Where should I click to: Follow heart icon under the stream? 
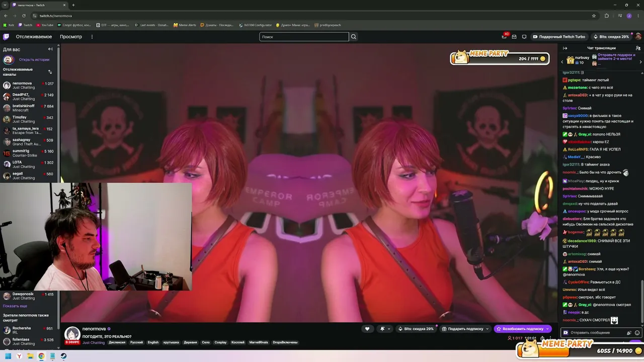pos(367,329)
